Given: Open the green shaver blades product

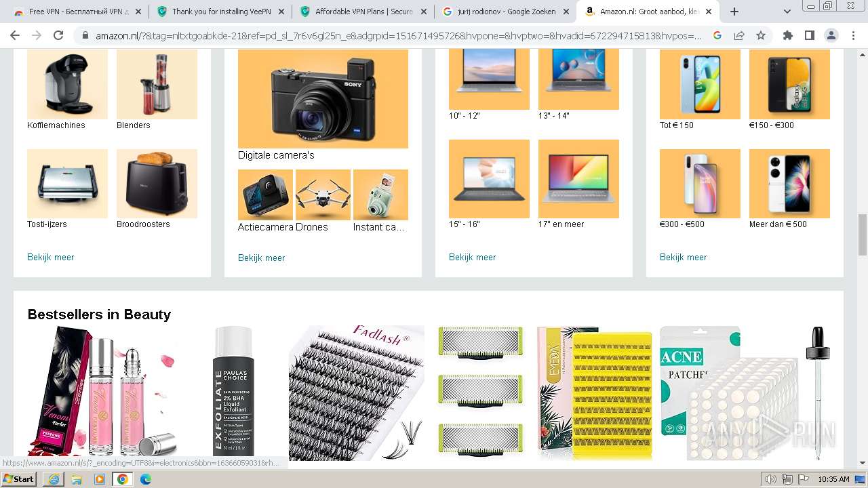Looking at the screenshot, I should click(481, 393).
